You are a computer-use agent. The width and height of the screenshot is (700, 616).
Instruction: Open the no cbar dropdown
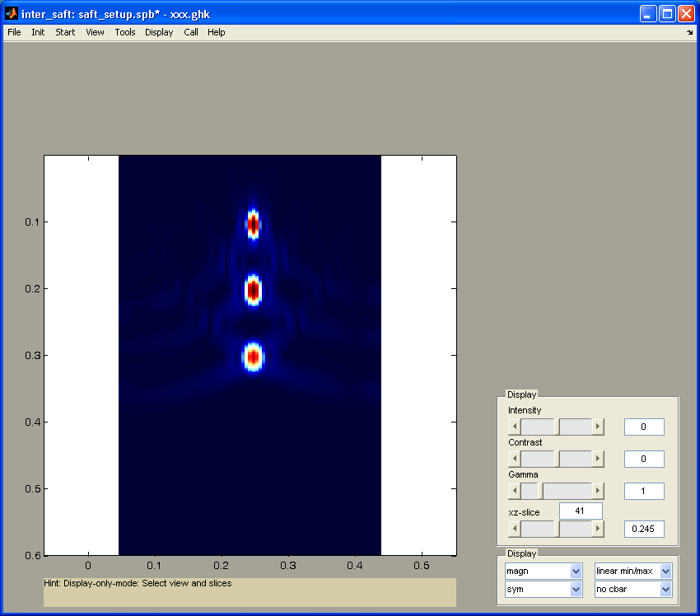(633, 589)
